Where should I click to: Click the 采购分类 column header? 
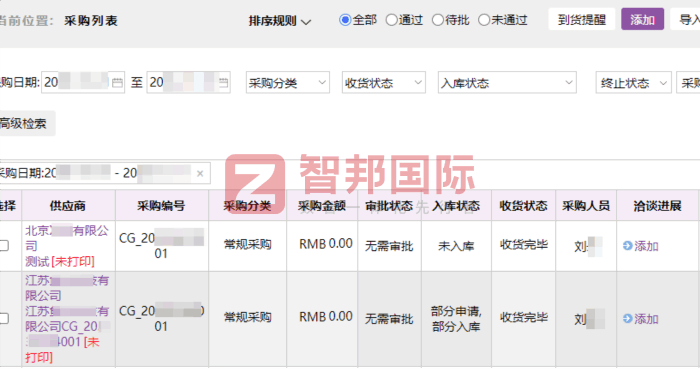(x=247, y=206)
